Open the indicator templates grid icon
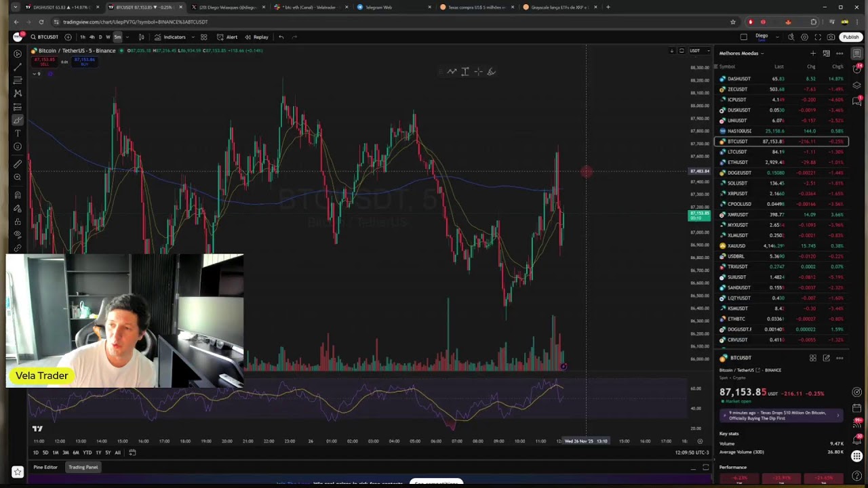This screenshot has height=488, width=868. click(203, 37)
